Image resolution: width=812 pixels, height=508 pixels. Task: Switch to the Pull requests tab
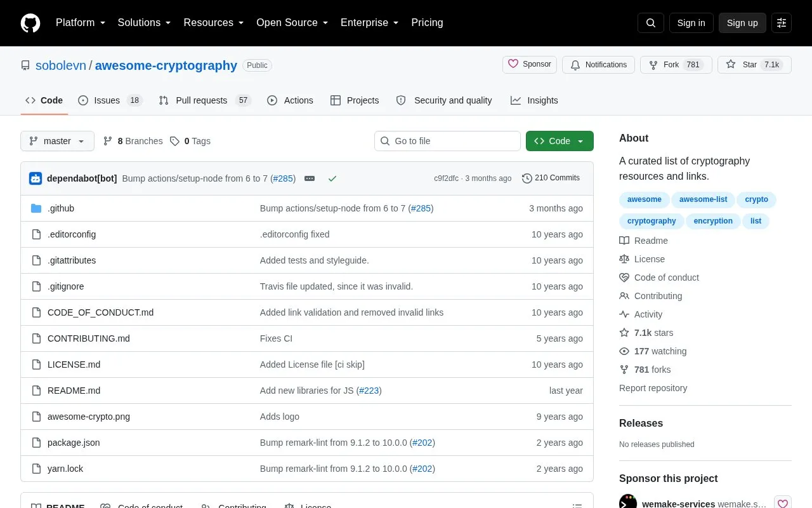tap(205, 100)
